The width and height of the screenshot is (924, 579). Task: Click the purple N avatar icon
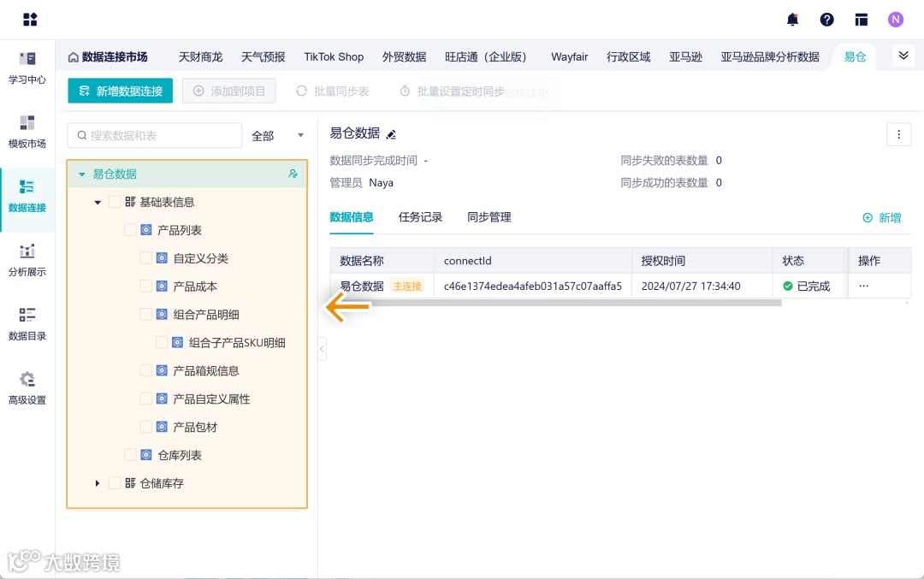[x=896, y=19]
